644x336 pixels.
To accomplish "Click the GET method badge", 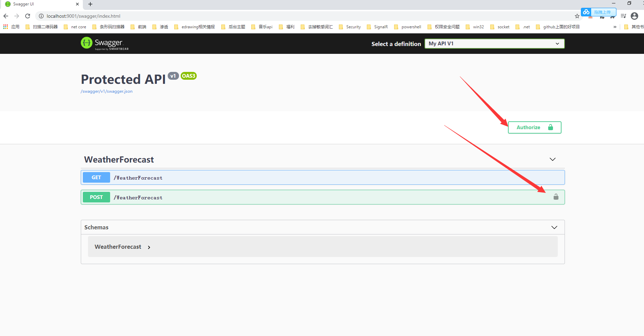I will 96,178.
